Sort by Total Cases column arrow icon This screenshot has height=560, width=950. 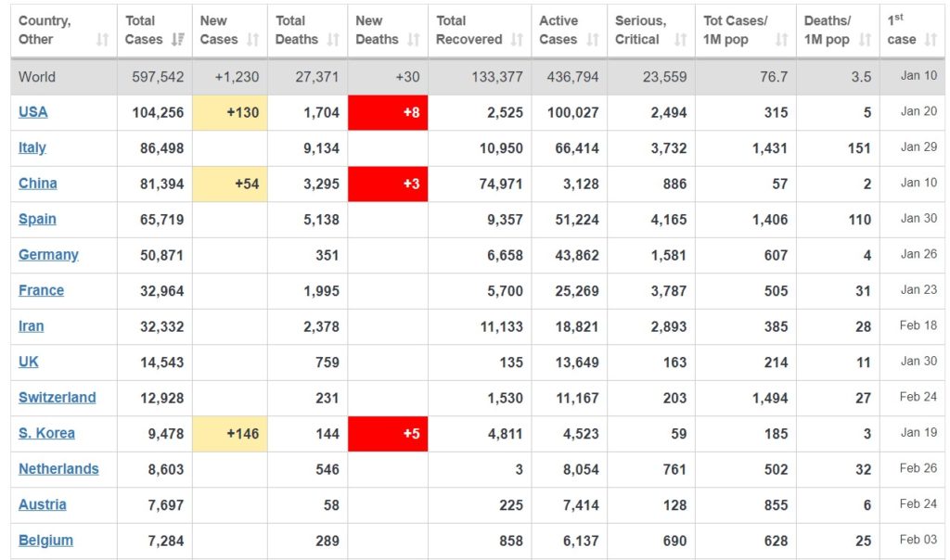point(177,40)
